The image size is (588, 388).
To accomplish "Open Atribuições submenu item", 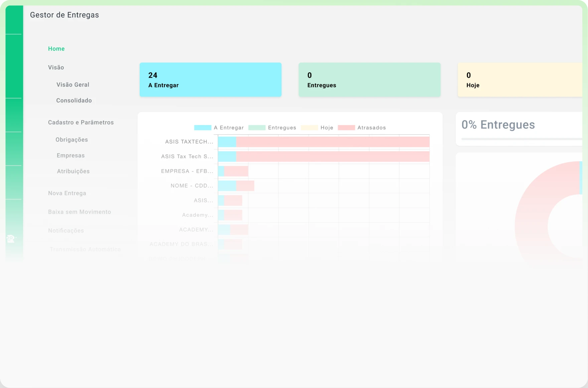I will pyautogui.click(x=73, y=171).
